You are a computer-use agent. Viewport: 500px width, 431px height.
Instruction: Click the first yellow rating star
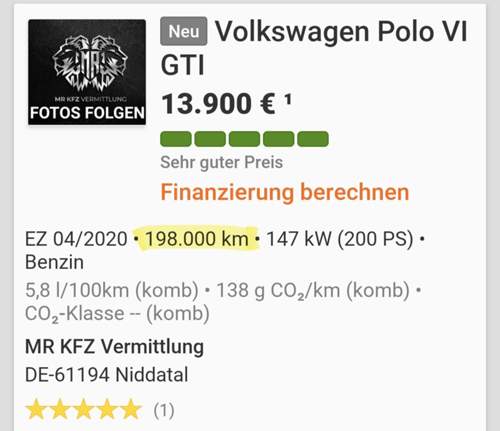click(36, 409)
